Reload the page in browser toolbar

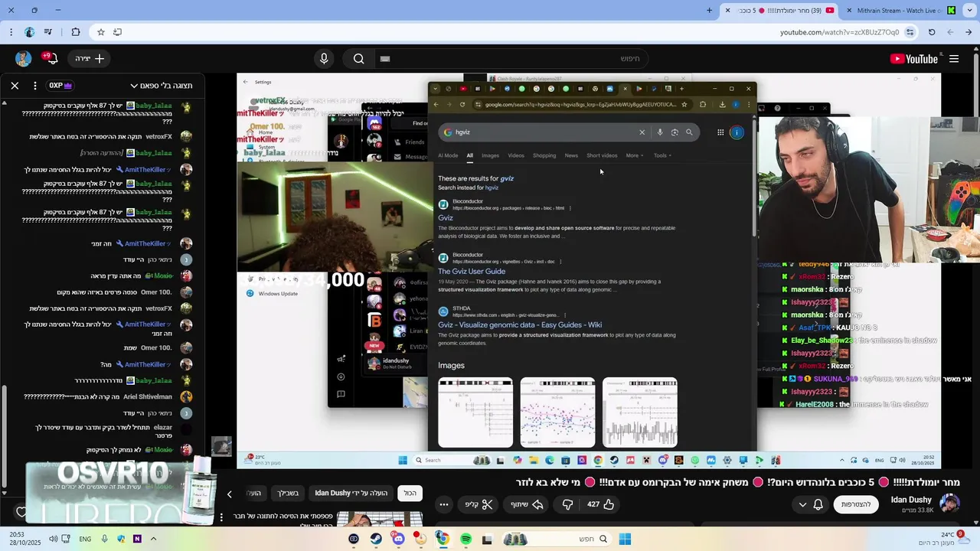(x=932, y=32)
